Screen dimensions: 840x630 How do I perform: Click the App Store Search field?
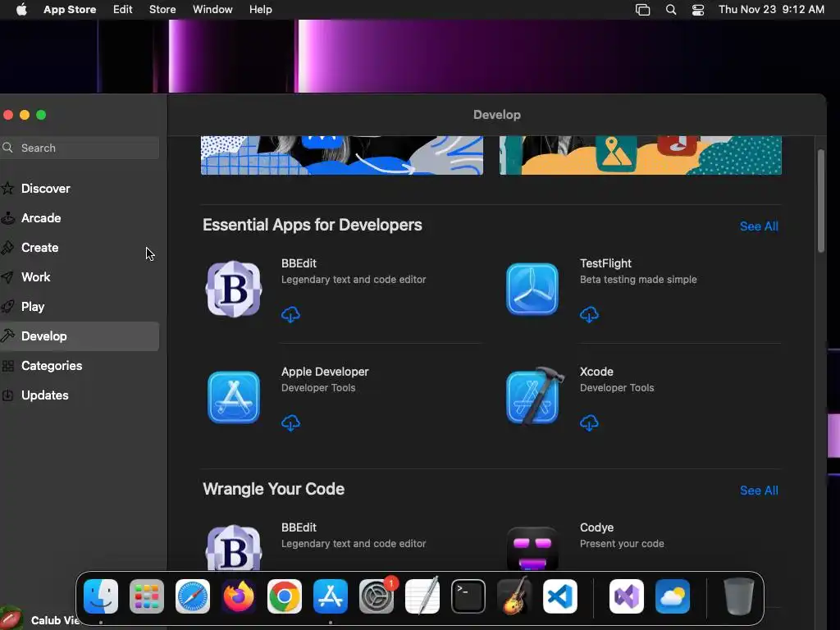(80, 148)
